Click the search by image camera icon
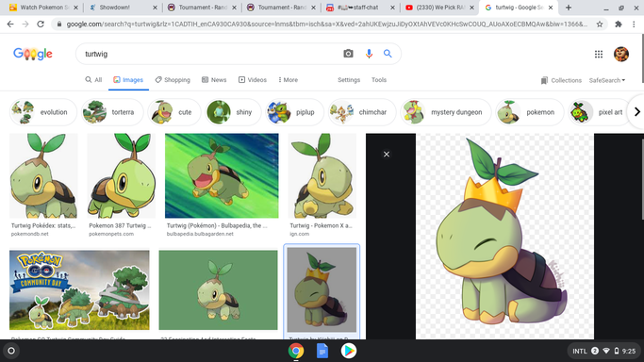Image resolution: width=644 pixels, height=362 pixels. [x=348, y=54]
